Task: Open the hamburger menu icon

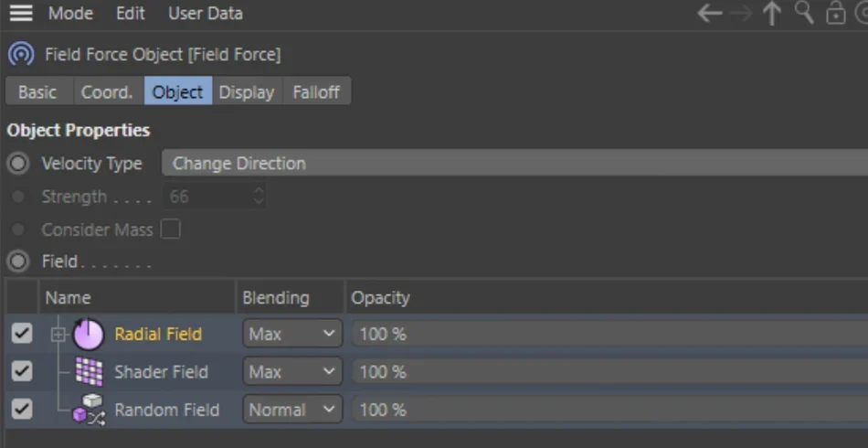Action: (21, 13)
